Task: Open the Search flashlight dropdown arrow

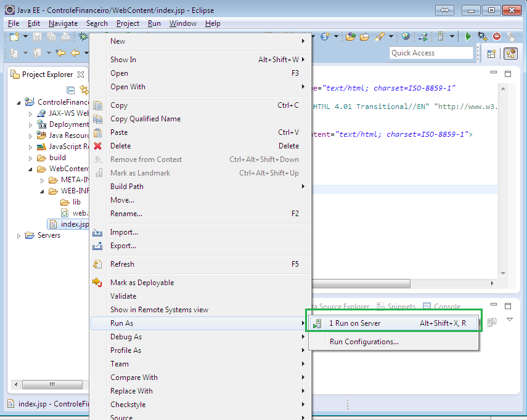Action: point(391,36)
